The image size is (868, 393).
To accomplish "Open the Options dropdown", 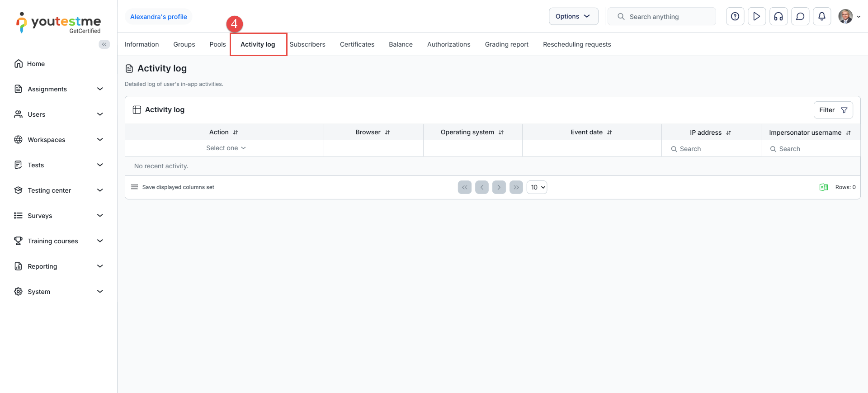I will pos(573,16).
